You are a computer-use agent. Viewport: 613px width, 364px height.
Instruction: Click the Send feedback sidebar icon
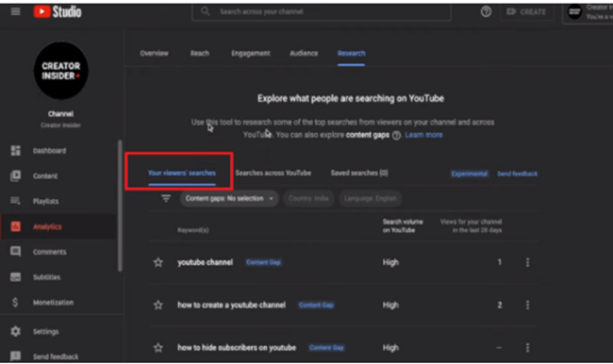tap(16, 356)
